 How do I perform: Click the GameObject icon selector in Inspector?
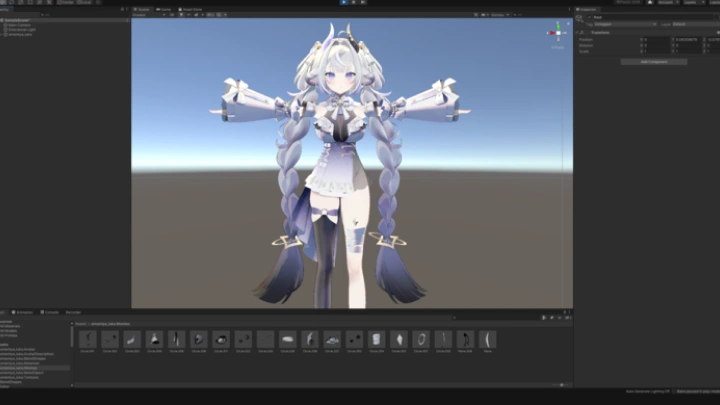[x=579, y=18]
